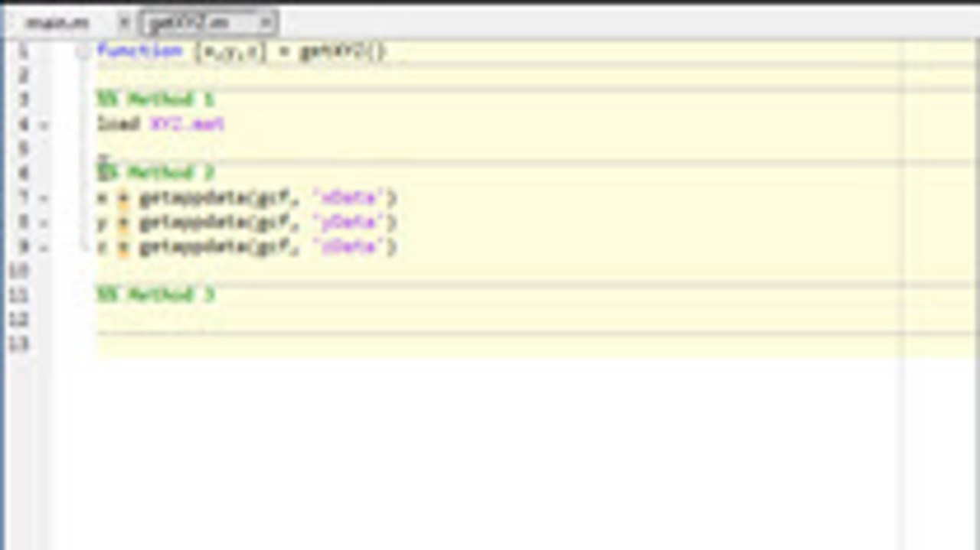The height and width of the screenshot is (550, 980).
Task: Click highlighted equals warning on line 9
Action: point(123,247)
